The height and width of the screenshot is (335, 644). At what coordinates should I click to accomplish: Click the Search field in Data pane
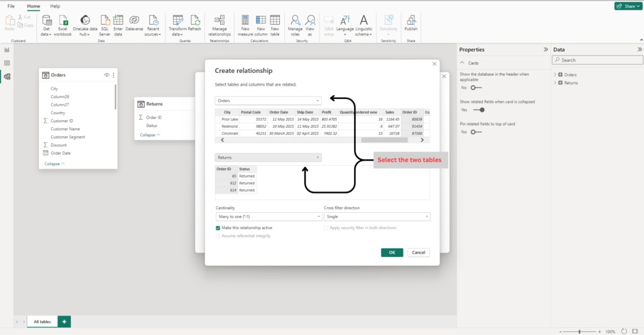click(597, 60)
